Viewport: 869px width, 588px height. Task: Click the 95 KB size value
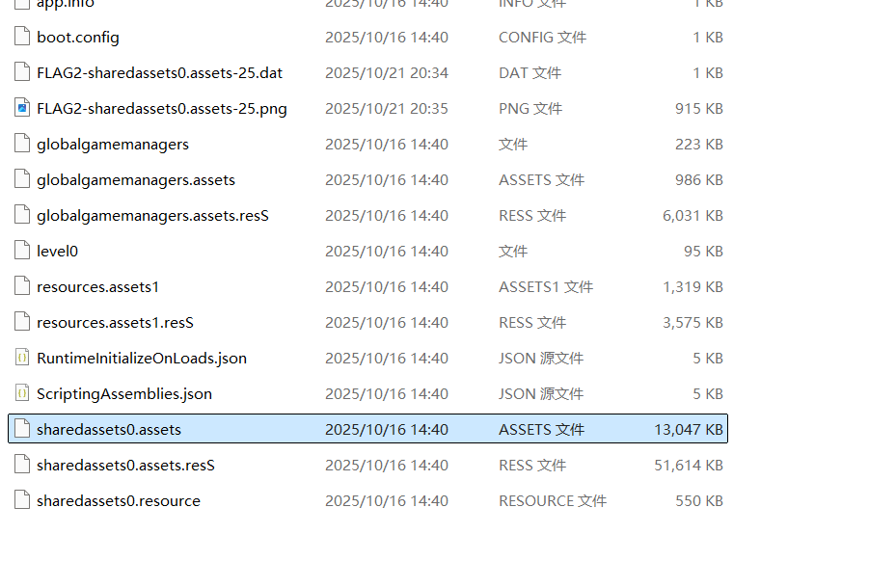coord(703,251)
